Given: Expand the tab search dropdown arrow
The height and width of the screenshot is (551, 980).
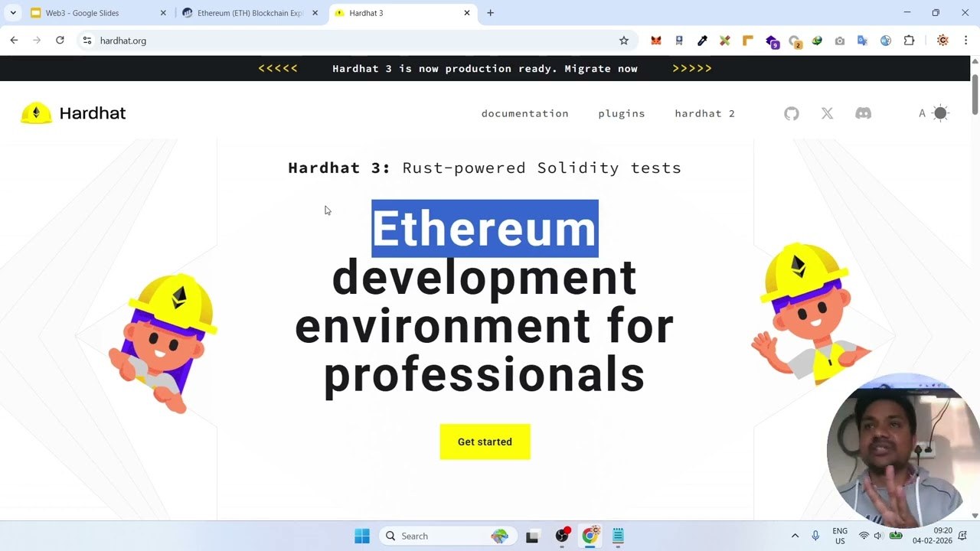Looking at the screenshot, I should pos(13,13).
